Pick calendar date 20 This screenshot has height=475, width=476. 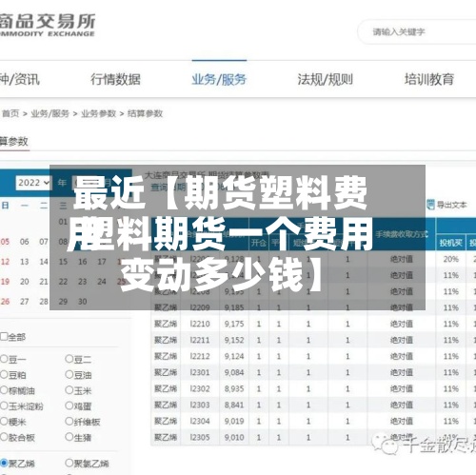[25, 282]
